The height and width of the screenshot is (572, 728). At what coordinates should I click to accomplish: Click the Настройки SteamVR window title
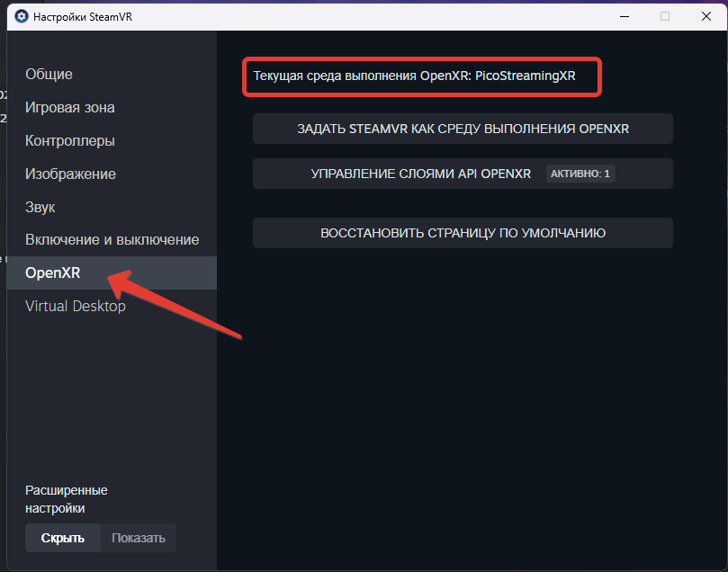(x=83, y=17)
